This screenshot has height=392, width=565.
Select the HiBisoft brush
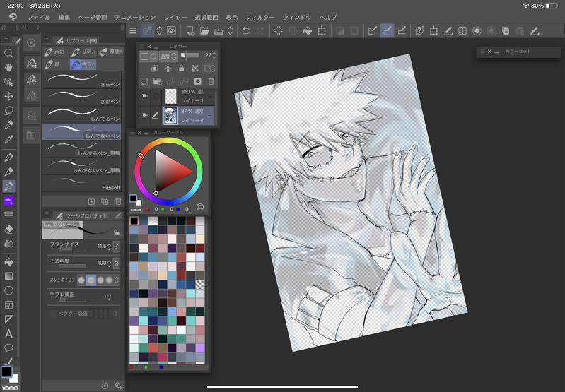click(x=81, y=184)
